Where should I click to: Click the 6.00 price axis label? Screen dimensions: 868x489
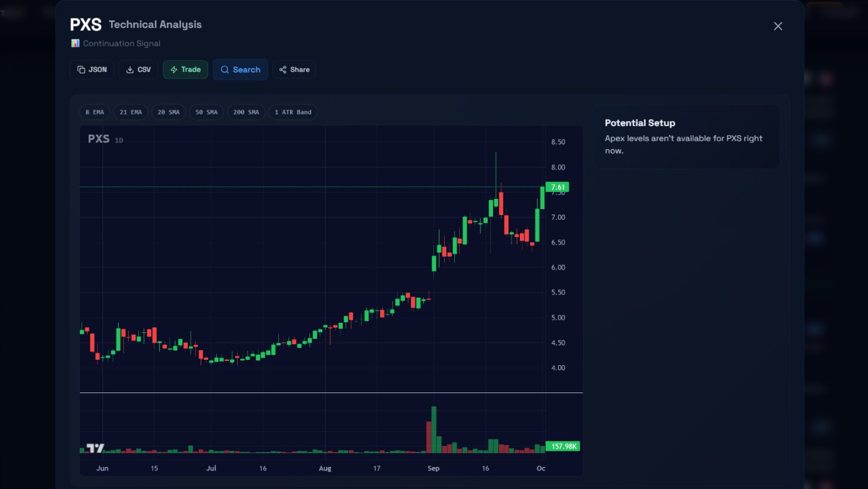pos(558,267)
